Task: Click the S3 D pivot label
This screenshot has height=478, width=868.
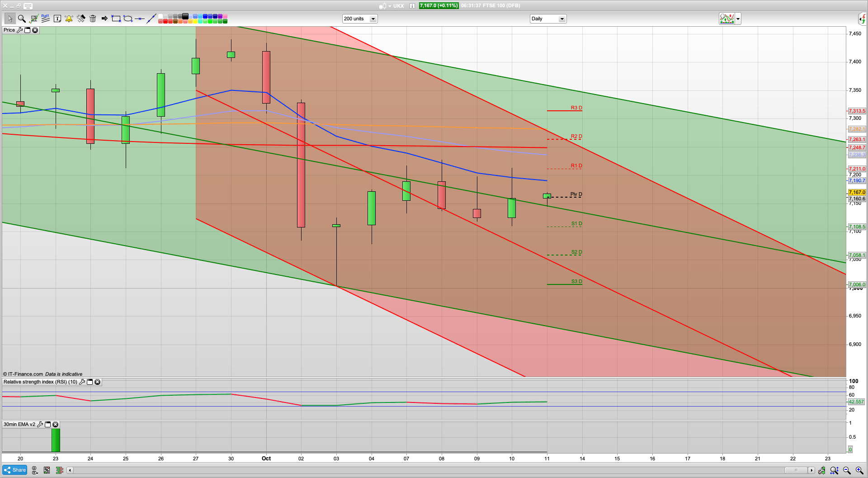Action: pos(577,281)
